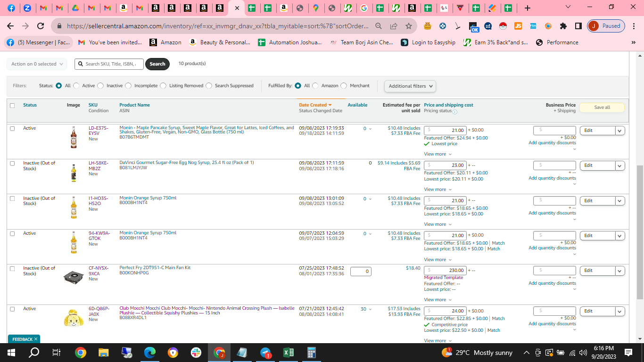Open the orange JS extension

click(518, 26)
